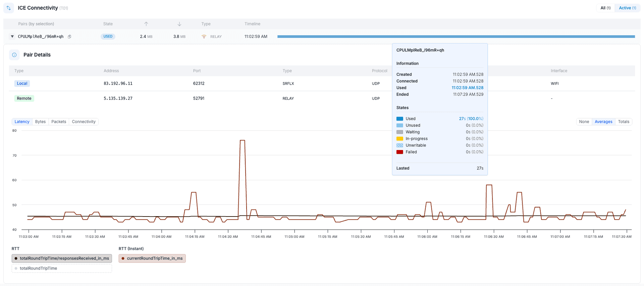Click the WiFi relay type icon
Viewport: 644px width, 286px height.
pos(204,37)
